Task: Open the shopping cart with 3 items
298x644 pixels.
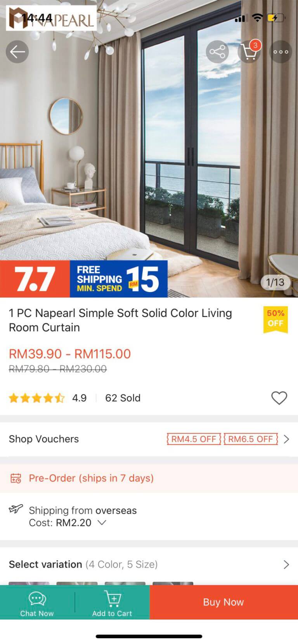Action: click(249, 52)
